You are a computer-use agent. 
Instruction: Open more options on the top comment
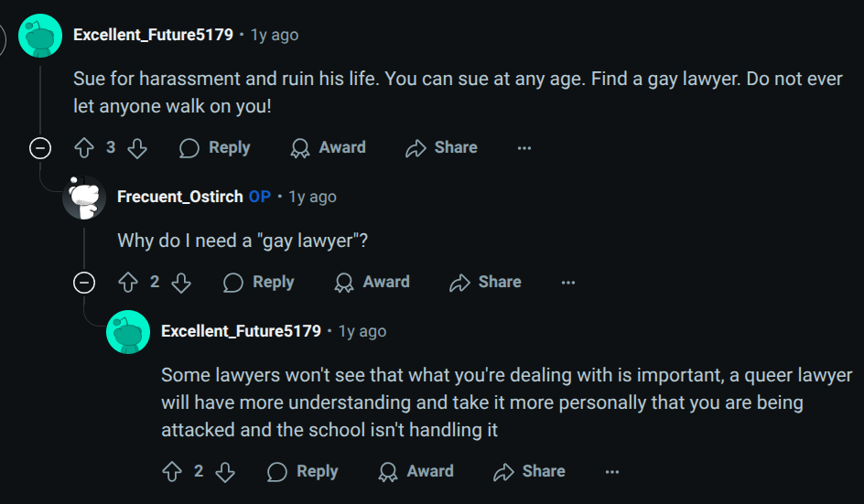point(524,147)
